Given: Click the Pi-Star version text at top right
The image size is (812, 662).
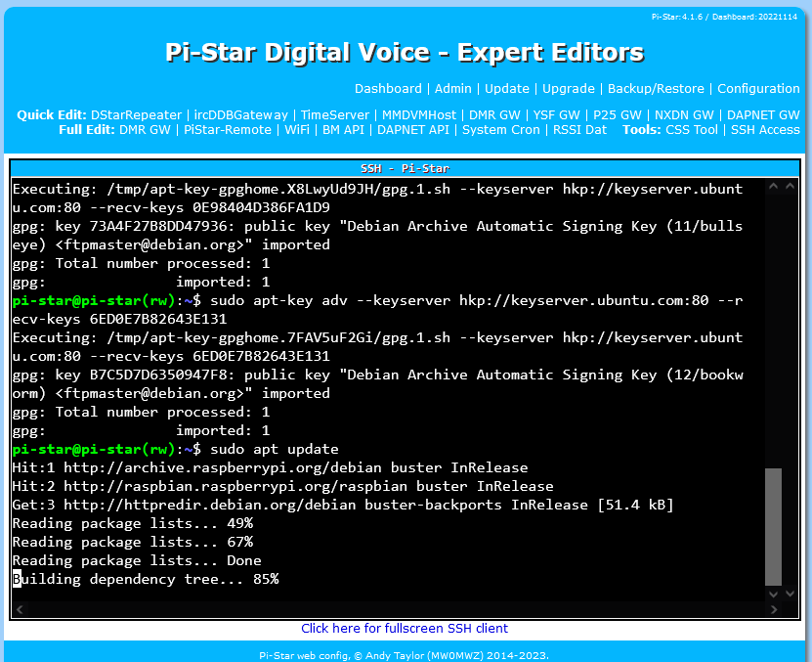Looking at the screenshot, I should (724, 17).
